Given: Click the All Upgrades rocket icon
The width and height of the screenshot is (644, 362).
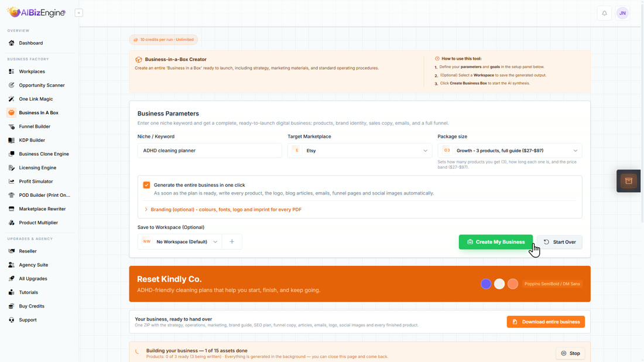Looking at the screenshot, I should (12, 279).
